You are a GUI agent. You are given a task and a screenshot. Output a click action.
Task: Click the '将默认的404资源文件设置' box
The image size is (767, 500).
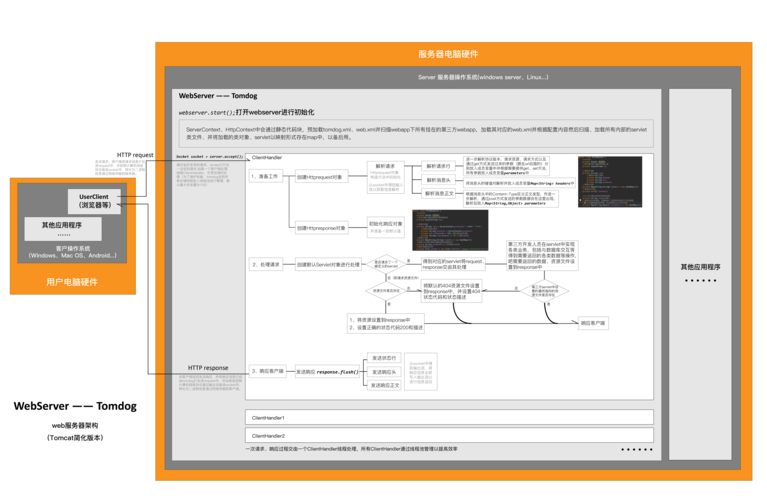click(x=451, y=291)
